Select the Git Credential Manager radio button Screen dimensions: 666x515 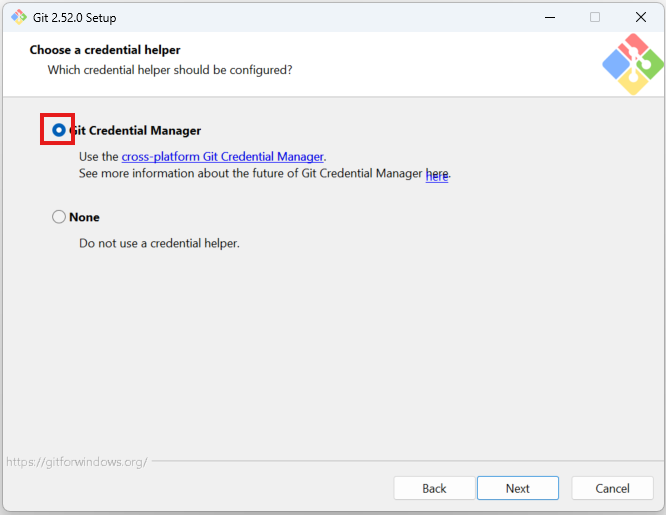[59, 130]
